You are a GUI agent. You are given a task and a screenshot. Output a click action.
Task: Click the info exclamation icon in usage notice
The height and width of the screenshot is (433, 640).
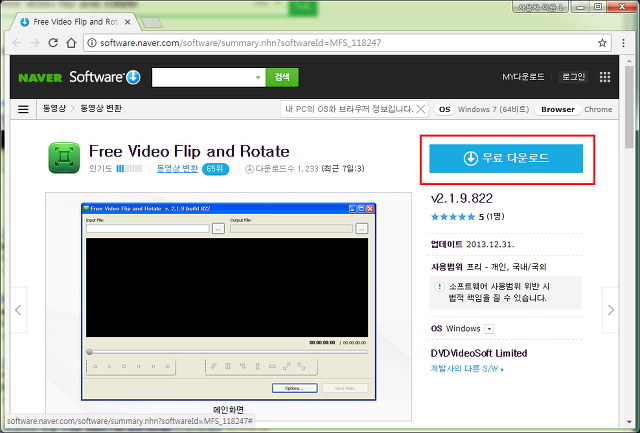click(440, 286)
